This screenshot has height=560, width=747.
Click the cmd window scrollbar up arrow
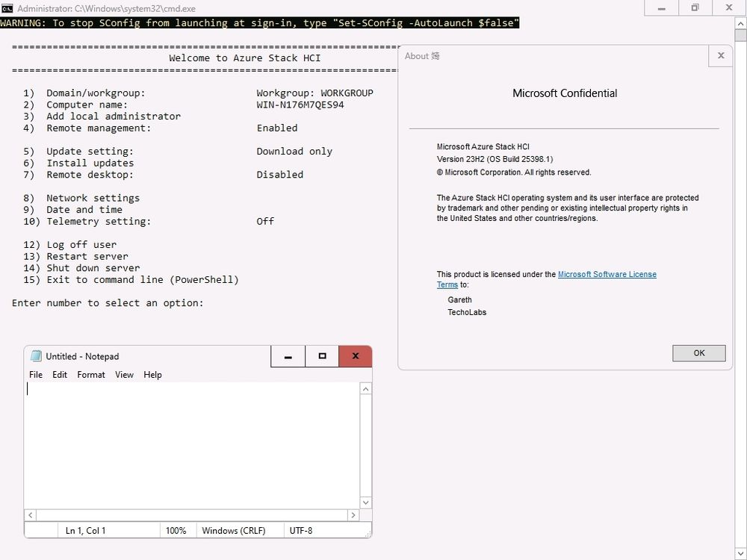[741, 23]
